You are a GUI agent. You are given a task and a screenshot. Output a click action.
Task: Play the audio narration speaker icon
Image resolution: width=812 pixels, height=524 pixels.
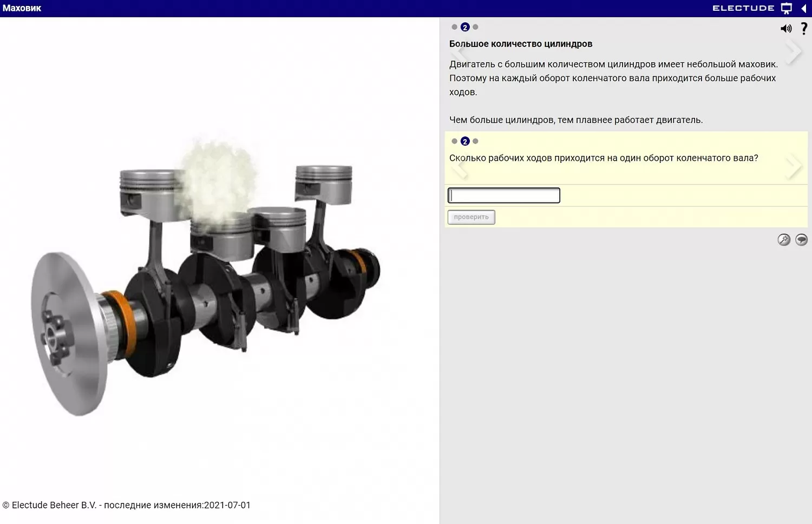point(786,29)
